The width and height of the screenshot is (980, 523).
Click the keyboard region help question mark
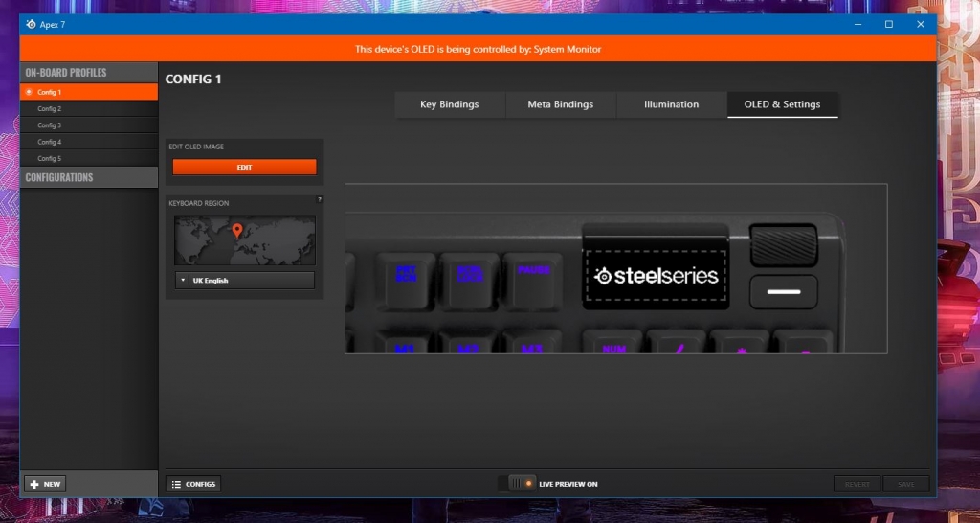click(x=319, y=200)
